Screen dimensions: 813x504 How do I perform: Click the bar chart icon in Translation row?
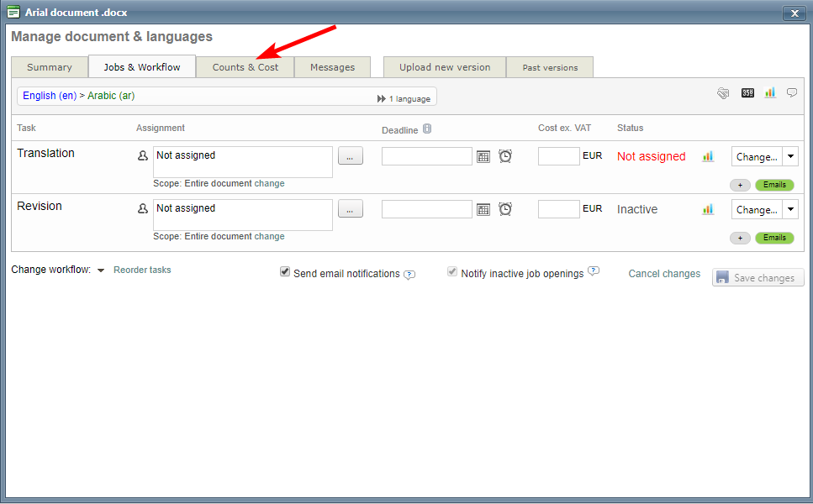pos(708,156)
